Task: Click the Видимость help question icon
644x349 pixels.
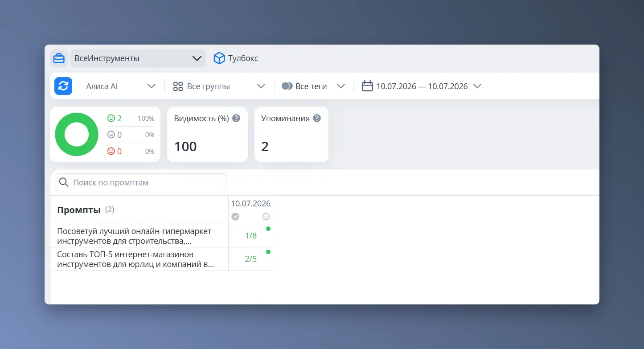Action: pyautogui.click(x=236, y=119)
